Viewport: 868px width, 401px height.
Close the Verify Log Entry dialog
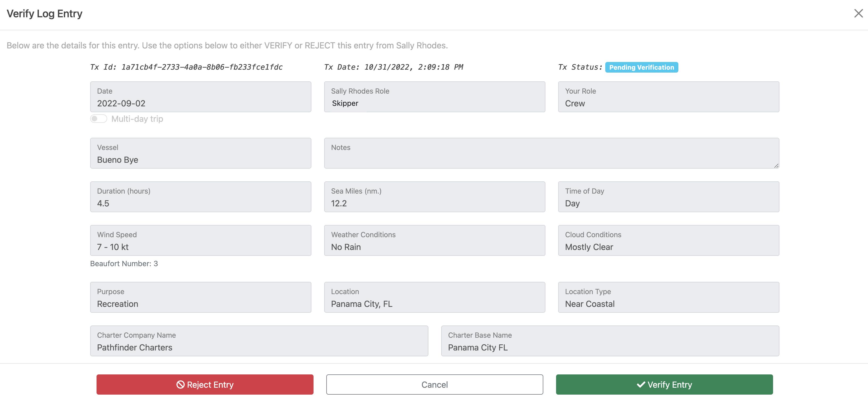tap(858, 14)
